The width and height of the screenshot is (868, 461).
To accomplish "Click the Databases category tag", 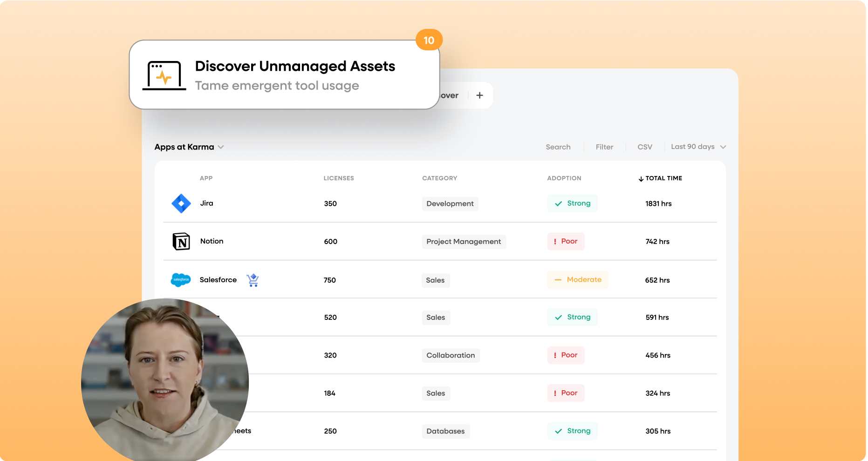I will coord(446,431).
